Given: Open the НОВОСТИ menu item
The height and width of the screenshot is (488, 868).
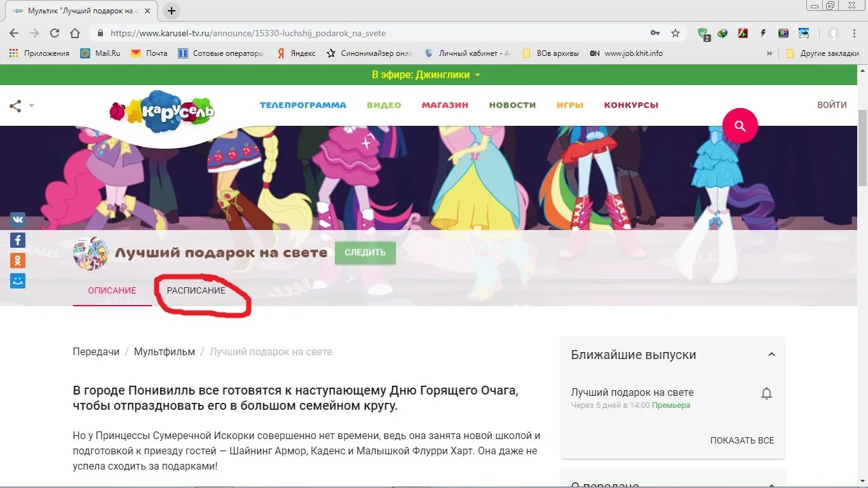Looking at the screenshot, I should click(x=512, y=105).
